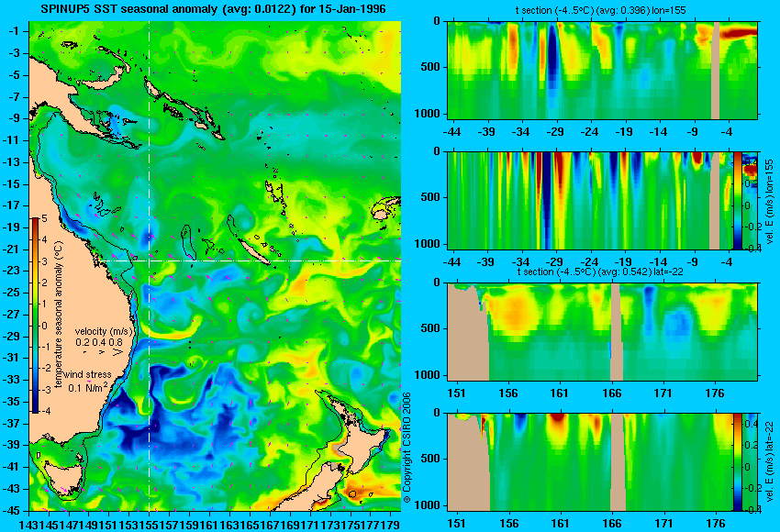Click tick value 0 on temperature color bar
This screenshot has height=532, width=780.
[x=44, y=327]
